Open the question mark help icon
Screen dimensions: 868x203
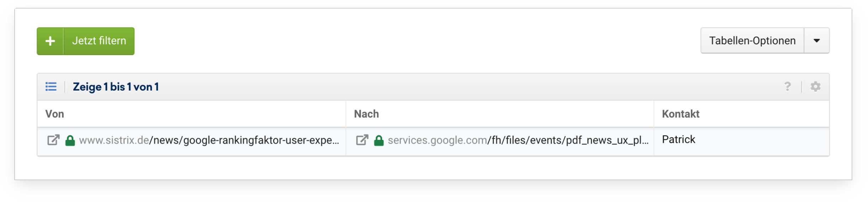tap(788, 87)
